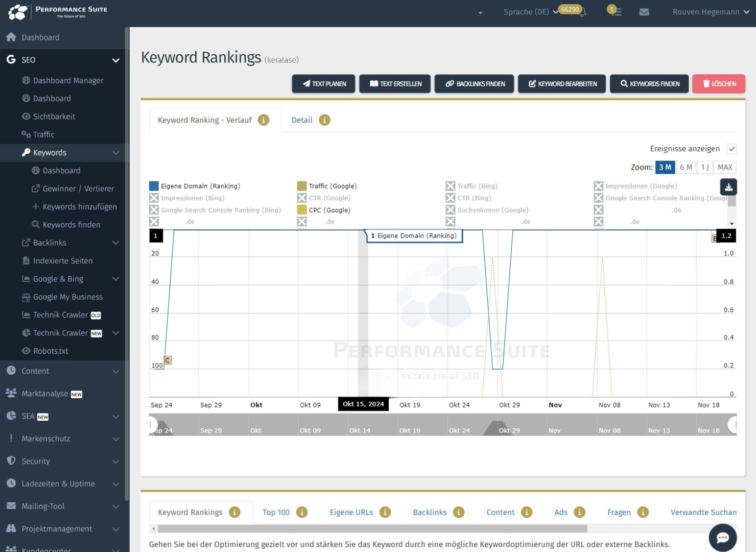Click info icon next to Detail tab
This screenshot has height=552, width=756.
[324, 120]
